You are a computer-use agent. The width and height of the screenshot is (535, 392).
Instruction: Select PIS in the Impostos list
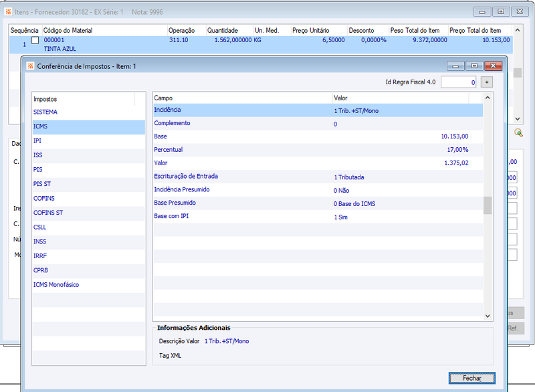(x=89, y=169)
